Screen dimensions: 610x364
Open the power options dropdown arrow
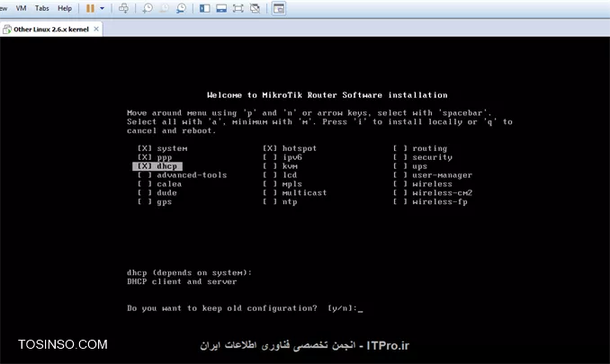click(102, 8)
